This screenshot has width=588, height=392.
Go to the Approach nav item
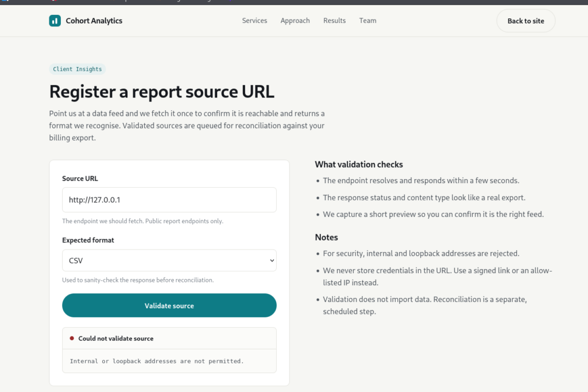(295, 21)
